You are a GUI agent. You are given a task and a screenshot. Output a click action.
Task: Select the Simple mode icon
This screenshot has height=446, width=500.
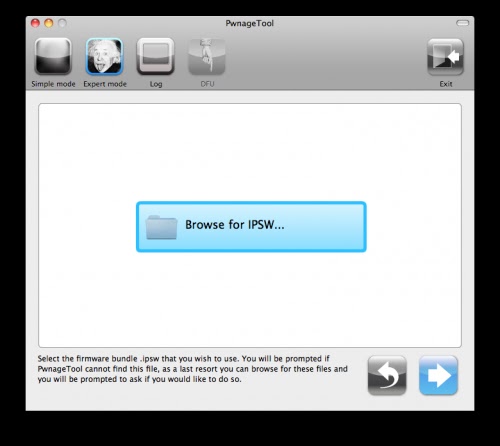pos(53,56)
